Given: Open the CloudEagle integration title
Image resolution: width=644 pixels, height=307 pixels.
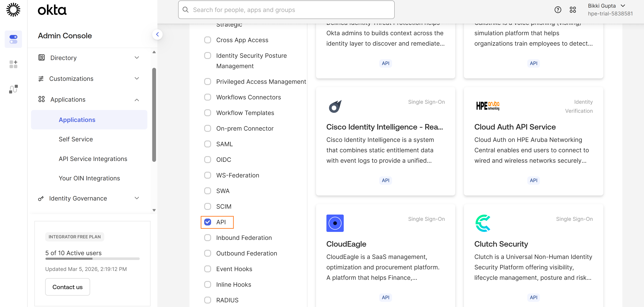Looking at the screenshot, I should pos(346,244).
